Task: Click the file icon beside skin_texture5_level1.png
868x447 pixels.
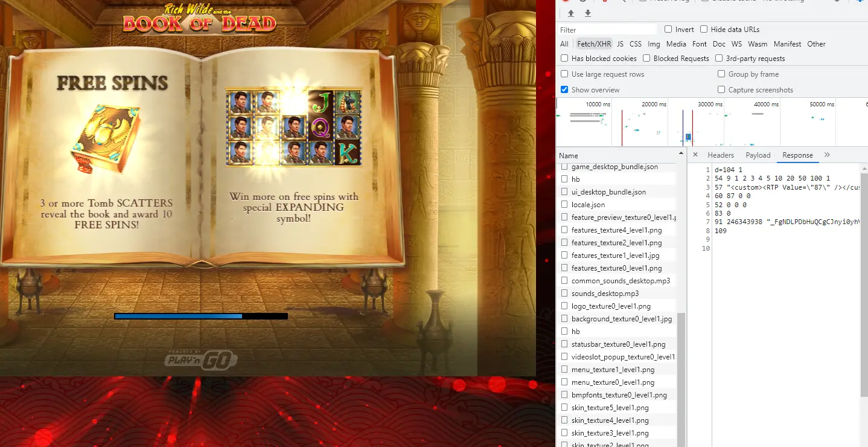Action: click(x=564, y=408)
